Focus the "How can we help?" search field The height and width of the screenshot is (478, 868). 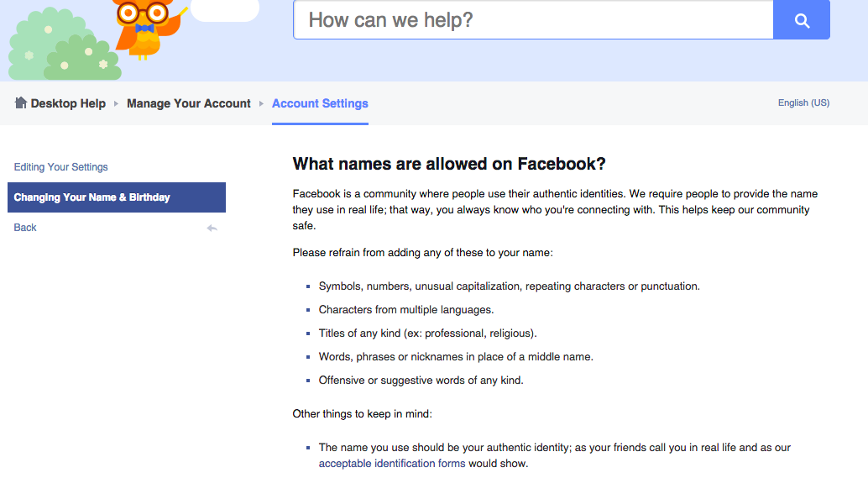(532, 20)
